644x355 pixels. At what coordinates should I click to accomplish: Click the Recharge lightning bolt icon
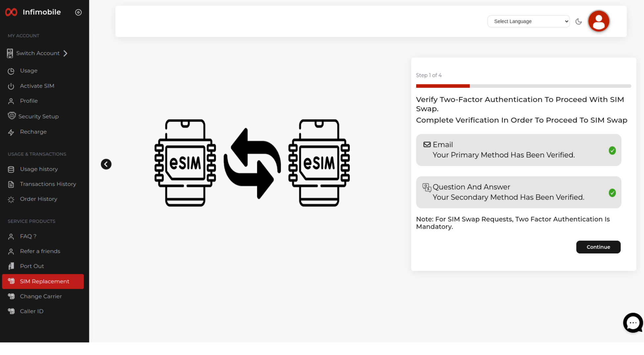pyautogui.click(x=11, y=132)
